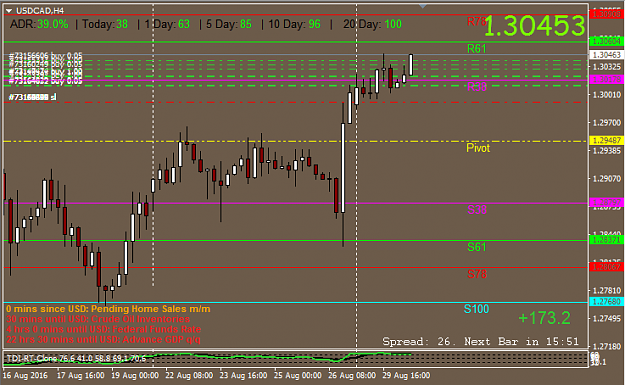Select the magenta R38 label

click(x=477, y=86)
